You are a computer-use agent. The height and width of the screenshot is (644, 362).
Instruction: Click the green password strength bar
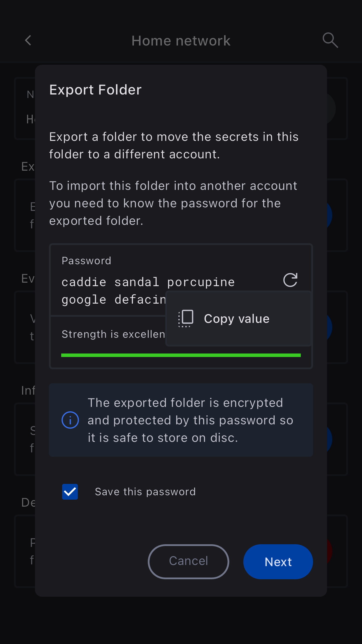click(x=181, y=355)
